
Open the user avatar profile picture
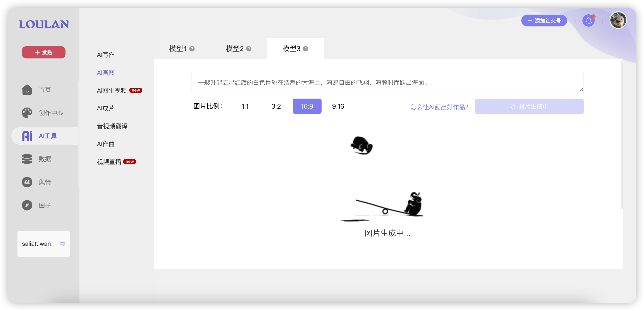pos(618,20)
